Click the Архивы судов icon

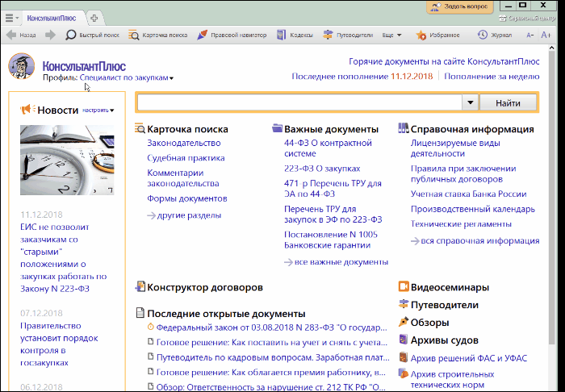tap(404, 340)
